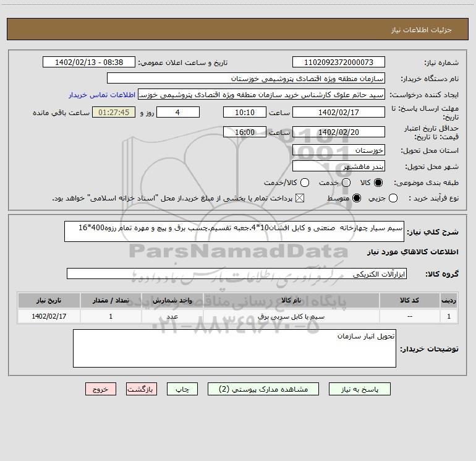Click the توضیحات خریدار text area

pyautogui.click(x=234, y=348)
